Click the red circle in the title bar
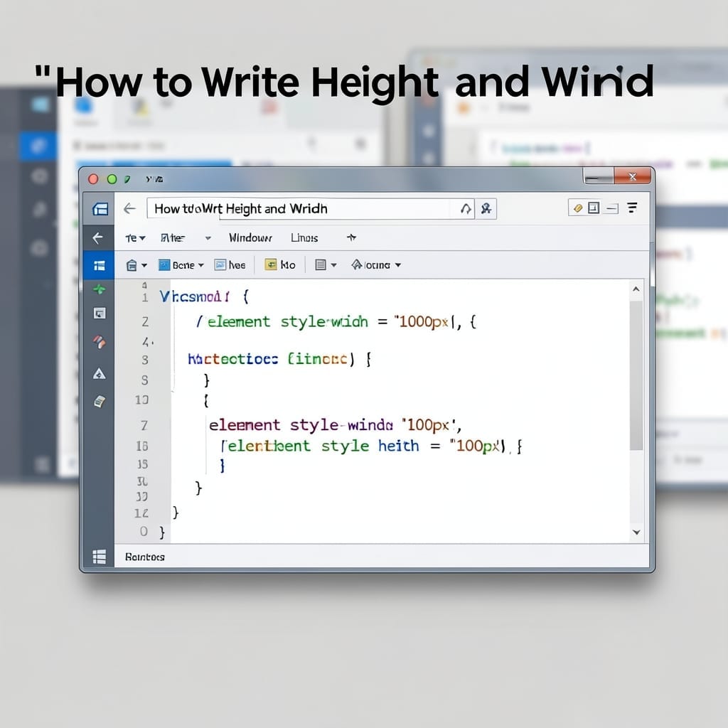This screenshot has width=728, height=728. [93, 179]
